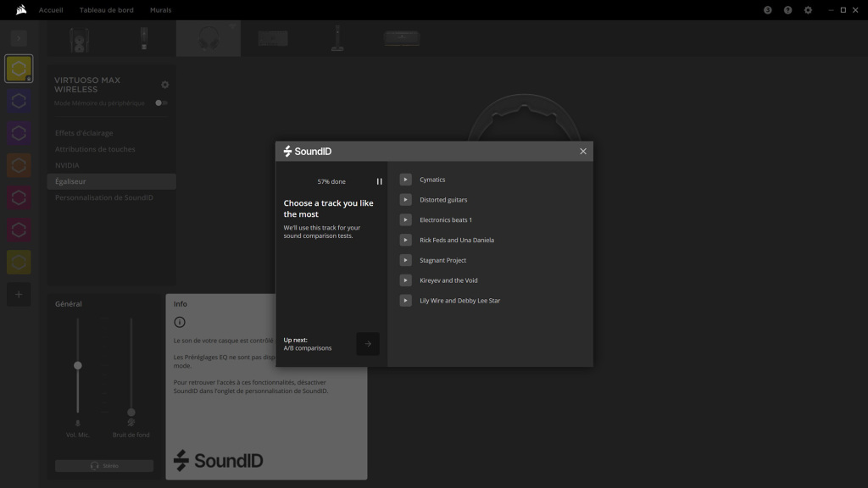Select the last wide device thumbnail

point(402,38)
